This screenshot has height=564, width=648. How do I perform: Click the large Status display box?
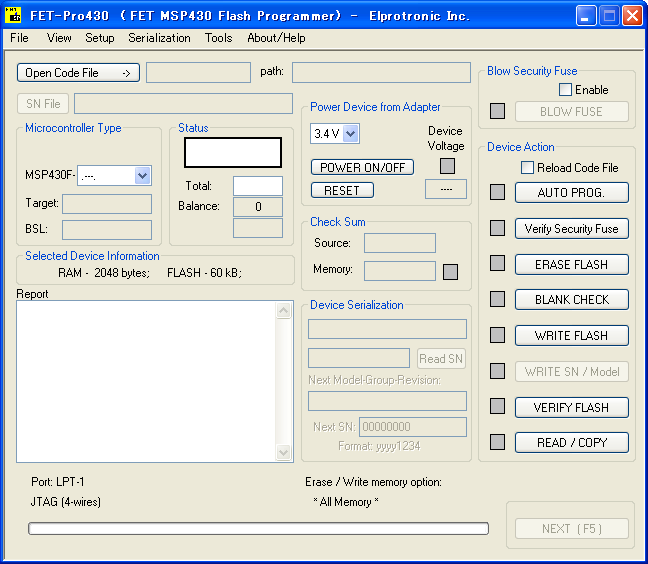(233, 152)
